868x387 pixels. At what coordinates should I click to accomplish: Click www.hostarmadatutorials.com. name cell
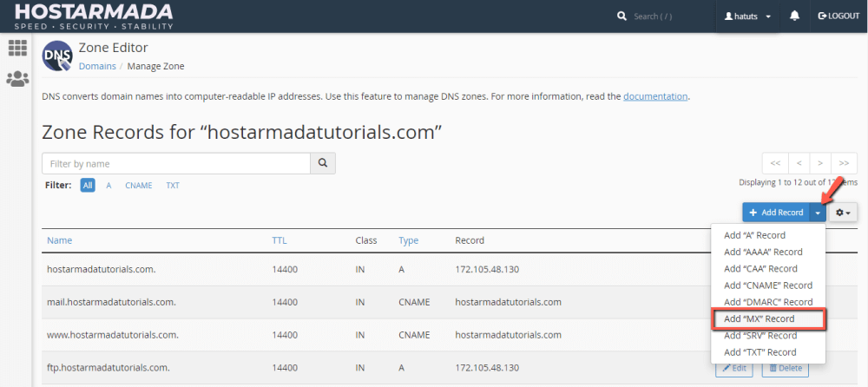(113, 335)
